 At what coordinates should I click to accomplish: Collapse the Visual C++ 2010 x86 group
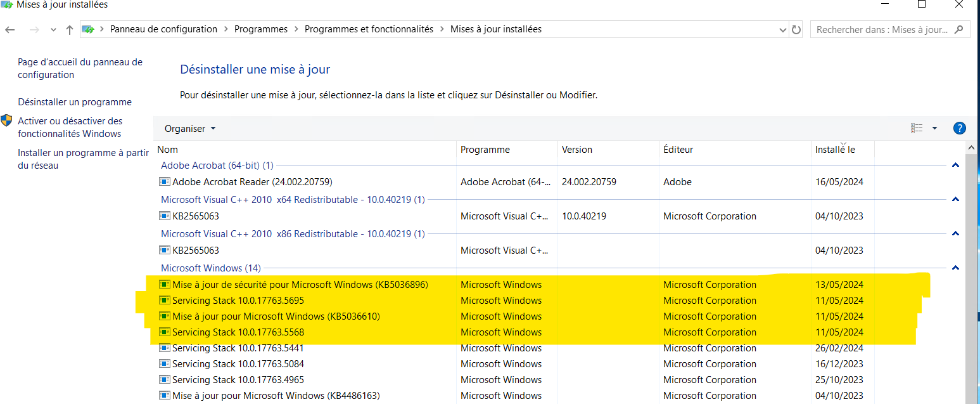pos(955,234)
